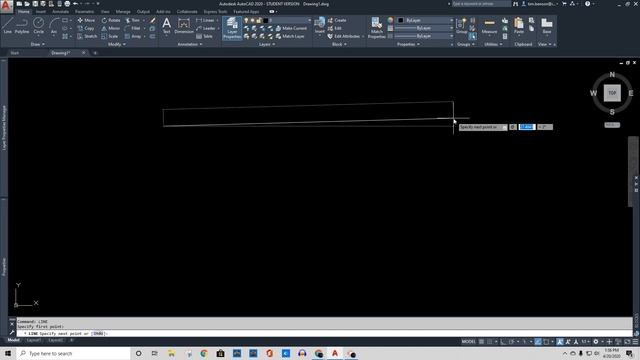Expand the Annotation panel
Image resolution: width=640 pixels, height=360 pixels.
click(x=190, y=44)
